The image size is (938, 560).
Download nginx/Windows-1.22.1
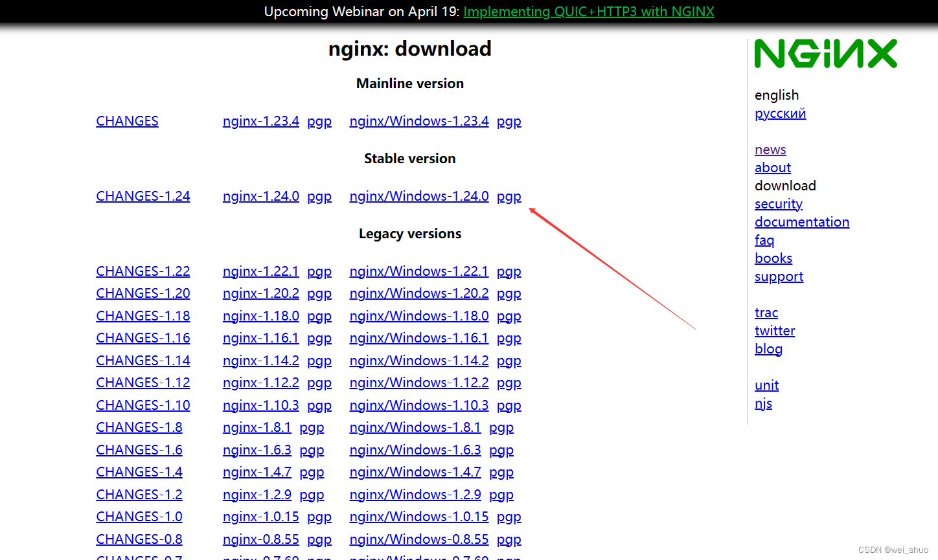(x=419, y=271)
